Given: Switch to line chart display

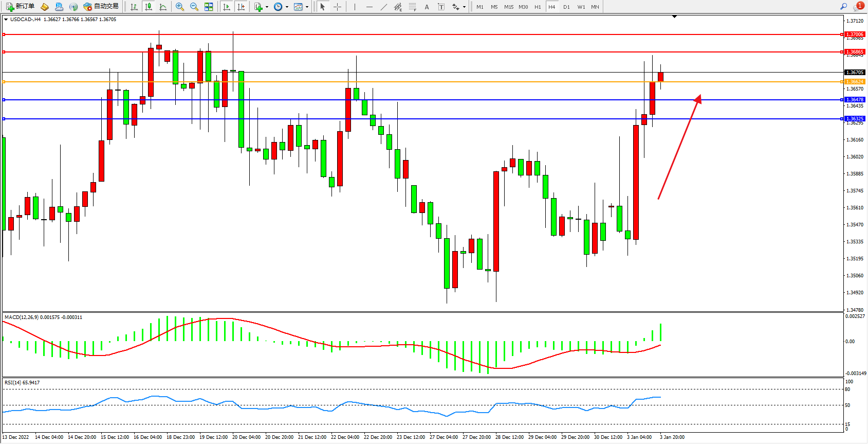Looking at the screenshot, I should (x=163, y=7).
